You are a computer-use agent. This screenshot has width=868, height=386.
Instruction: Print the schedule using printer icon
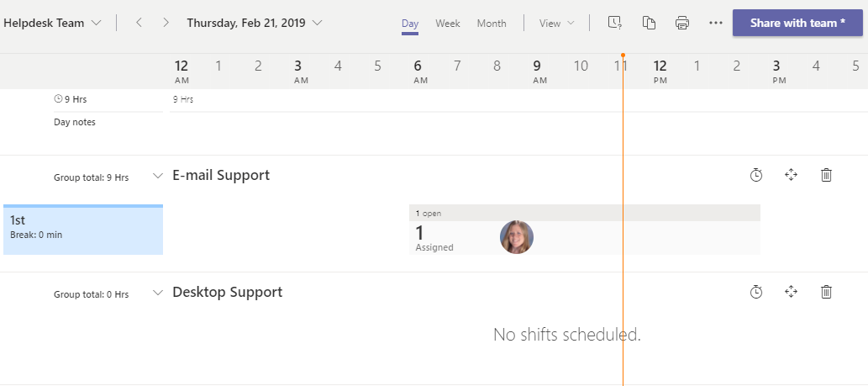(x=682, y=23)
